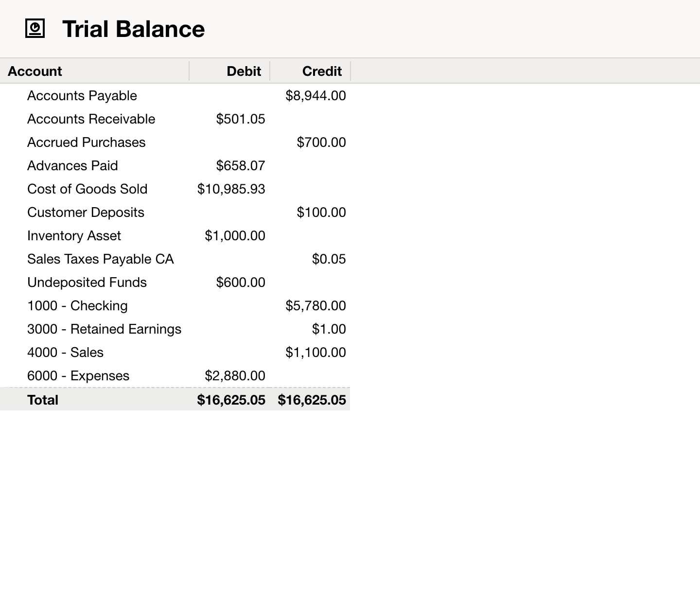This screenshot has height=603, width=700.
Task: Click the $600.00 debit amount
Action: [241, 283]
